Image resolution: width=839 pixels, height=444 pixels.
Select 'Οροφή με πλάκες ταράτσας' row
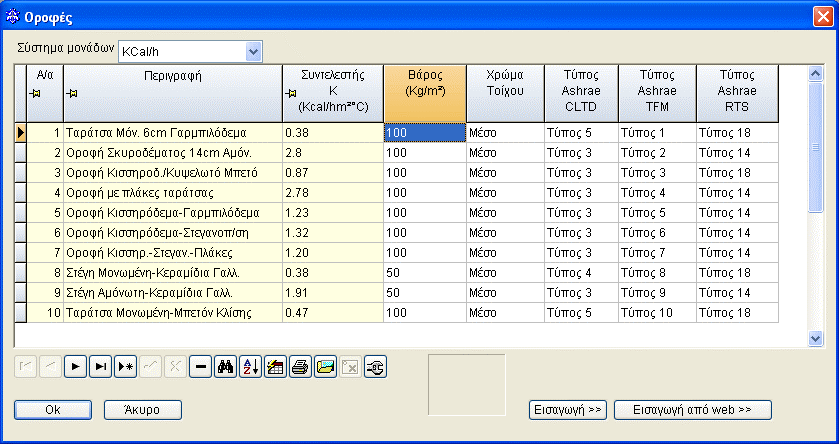[x=396, y=193]
